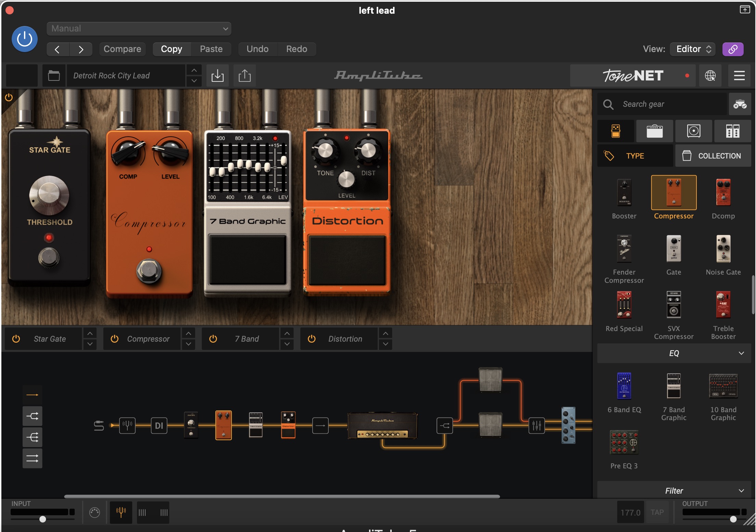The image size is (756, 532).
Task: Open 7 Band slot model down arrow
Action: pos(287,344)
